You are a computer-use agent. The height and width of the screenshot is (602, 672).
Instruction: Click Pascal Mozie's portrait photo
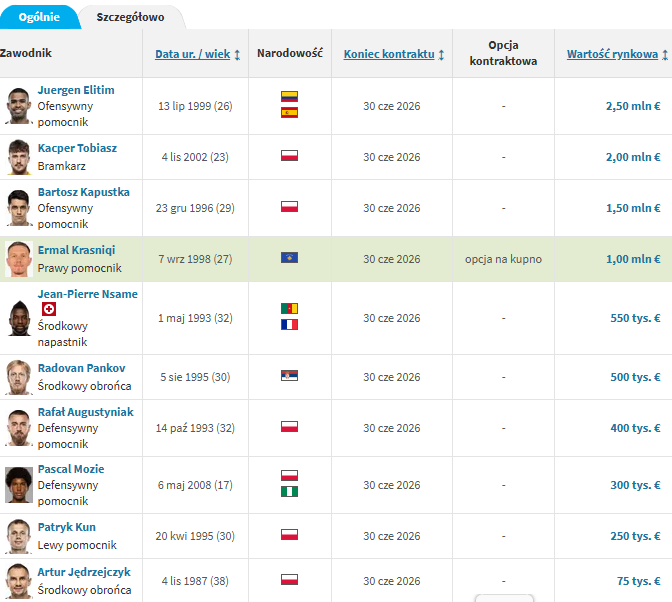click(x=19, y=485)
